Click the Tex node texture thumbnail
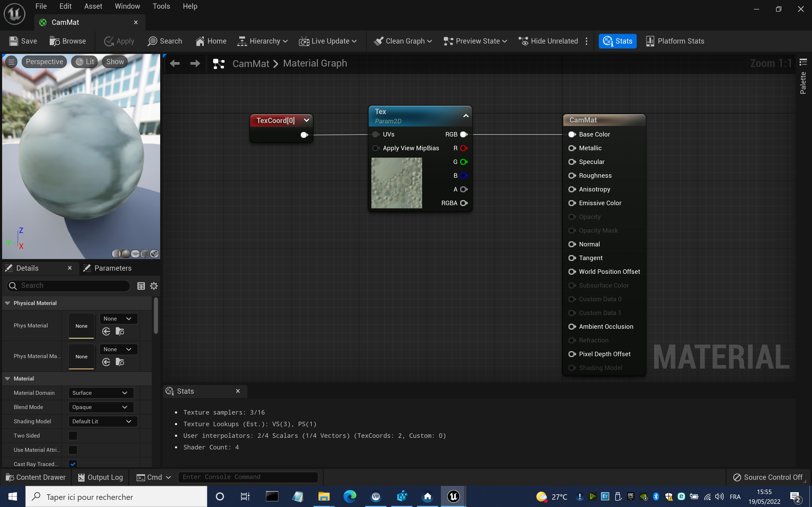This screenshot has width=812, height=507. point(396,183)
